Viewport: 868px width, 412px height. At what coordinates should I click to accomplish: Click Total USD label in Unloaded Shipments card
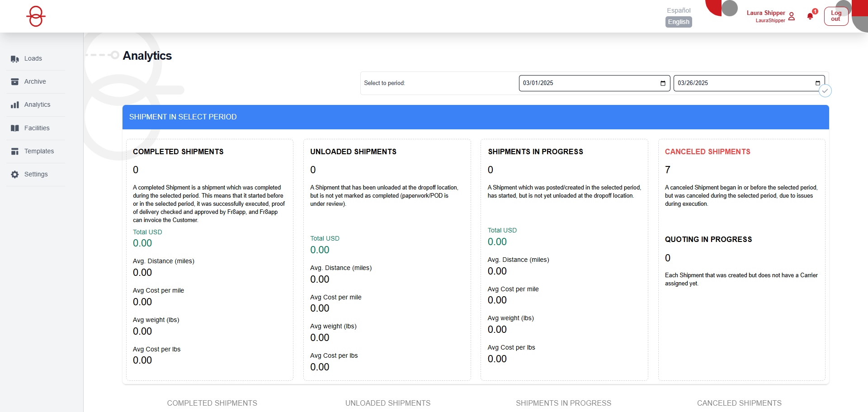(325, 238)
